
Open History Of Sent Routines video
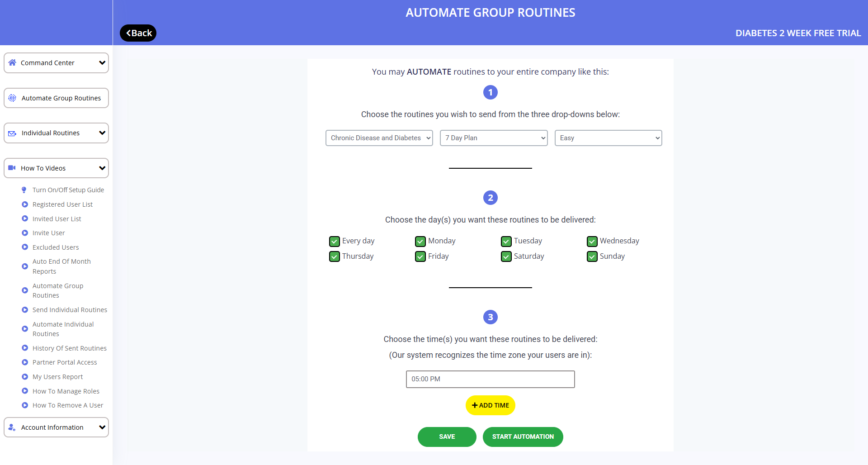tap(70, 348)
